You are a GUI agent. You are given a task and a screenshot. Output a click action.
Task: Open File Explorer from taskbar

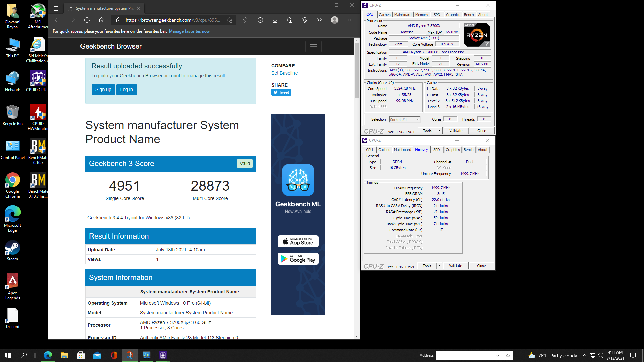(64, 355)
